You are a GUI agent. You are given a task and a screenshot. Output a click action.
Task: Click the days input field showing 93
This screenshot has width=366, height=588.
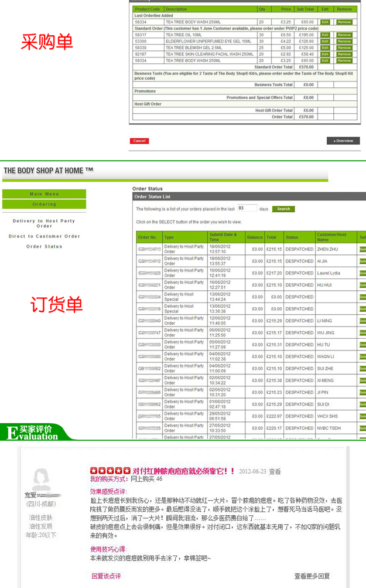pos(247,208)
